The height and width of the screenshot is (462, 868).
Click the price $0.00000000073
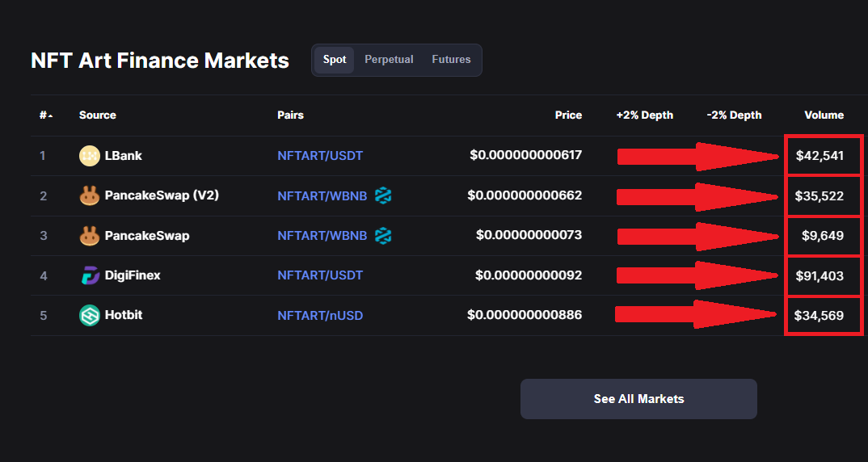[529, 235]
